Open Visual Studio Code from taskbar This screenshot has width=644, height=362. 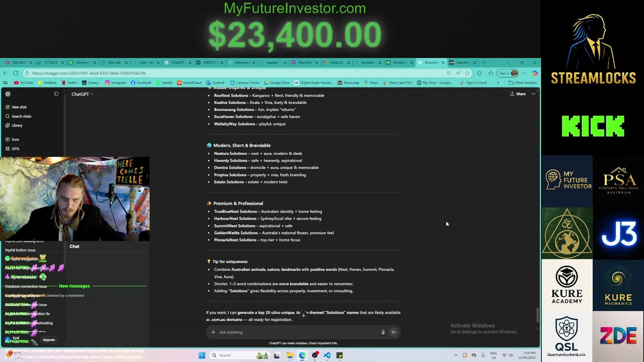coord(327,355)
